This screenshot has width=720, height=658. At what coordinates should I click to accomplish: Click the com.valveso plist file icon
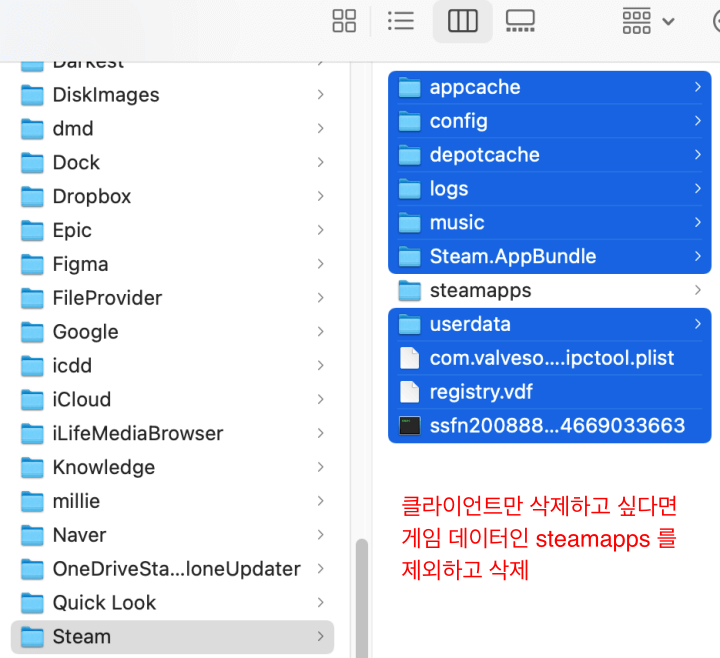pyautogui.click(x=409, y=358)
